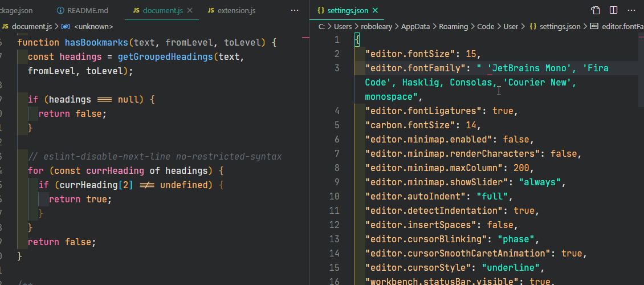Click braces icon in settings.json breadcrumb
Viewport: 644px width, 285px height.
(533, 26)
